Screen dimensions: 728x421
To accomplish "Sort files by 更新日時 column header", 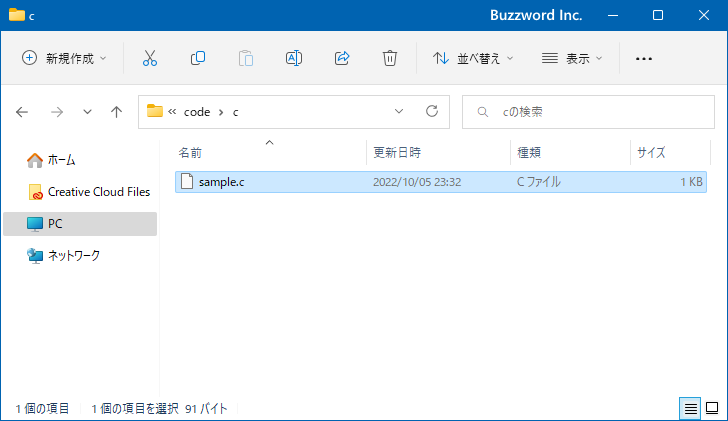I will (x=397, y=153).
